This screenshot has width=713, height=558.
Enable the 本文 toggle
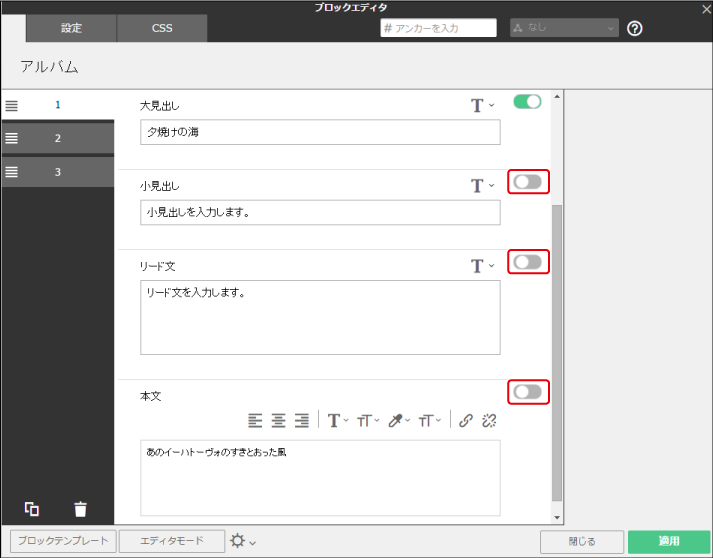[527, 392]
